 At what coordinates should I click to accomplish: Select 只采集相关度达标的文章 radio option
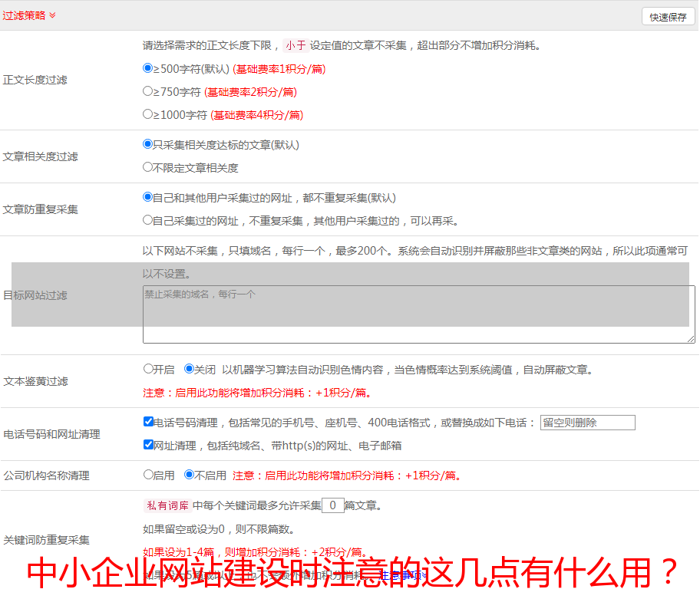(148, 144)
